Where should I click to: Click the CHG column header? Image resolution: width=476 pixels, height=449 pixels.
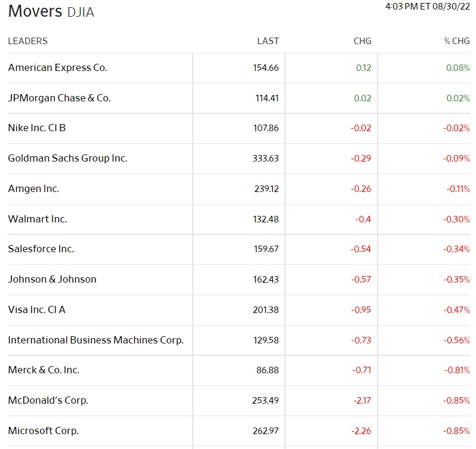pos(363,41)
